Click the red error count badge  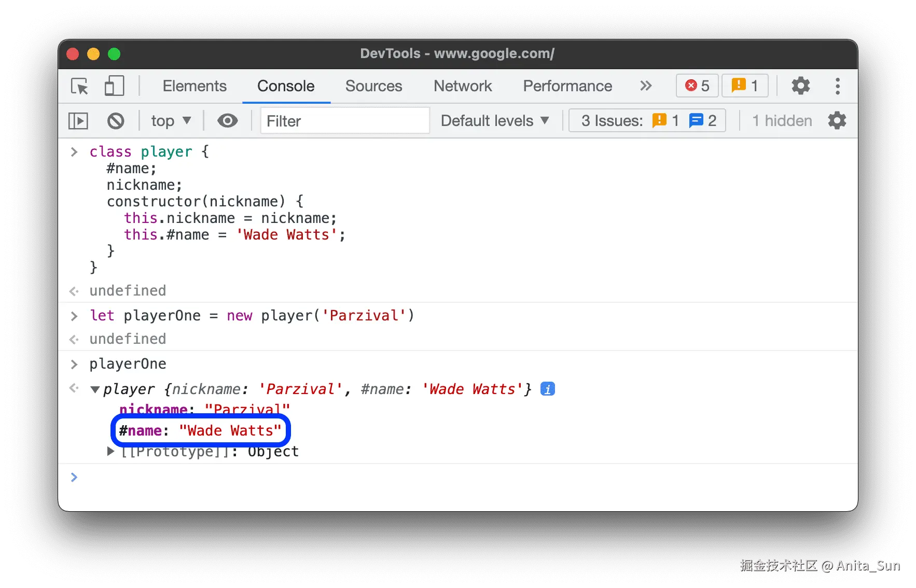point(697,86)
